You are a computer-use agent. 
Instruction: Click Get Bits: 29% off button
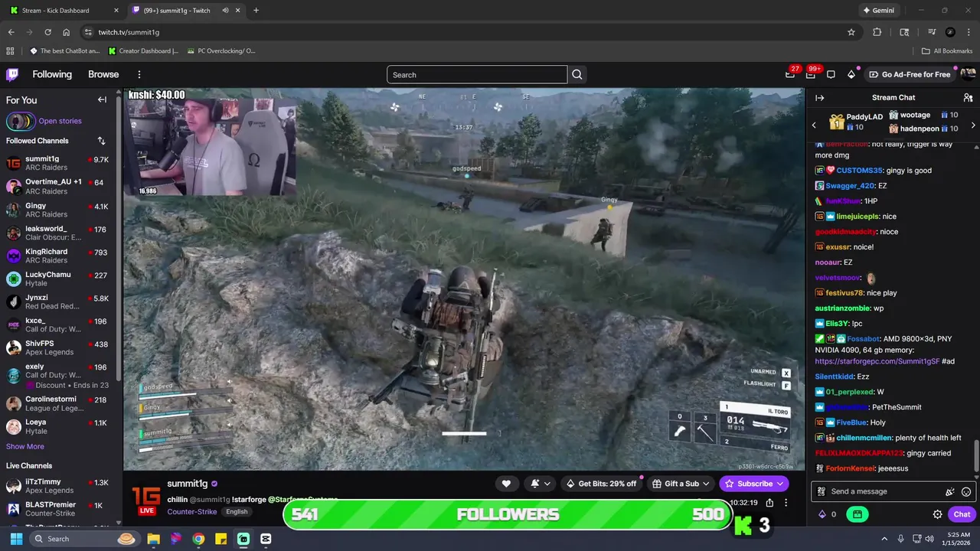click(601, 484)
